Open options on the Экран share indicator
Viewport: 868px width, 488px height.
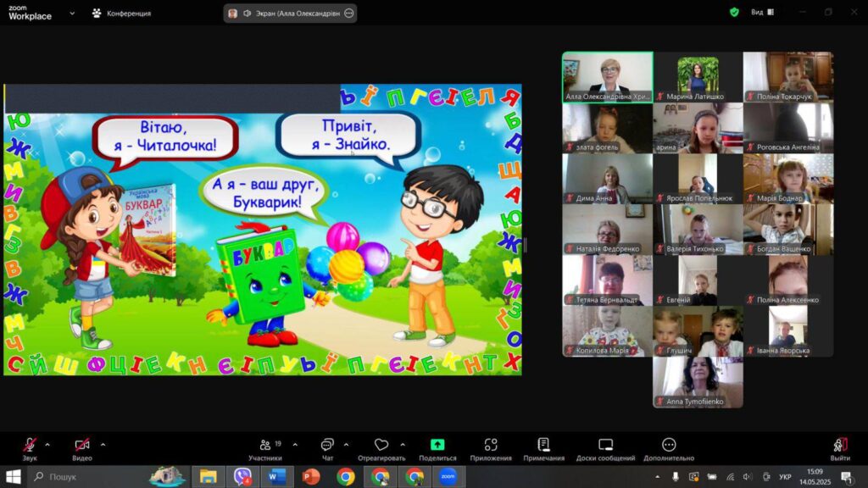coord(349,14)
